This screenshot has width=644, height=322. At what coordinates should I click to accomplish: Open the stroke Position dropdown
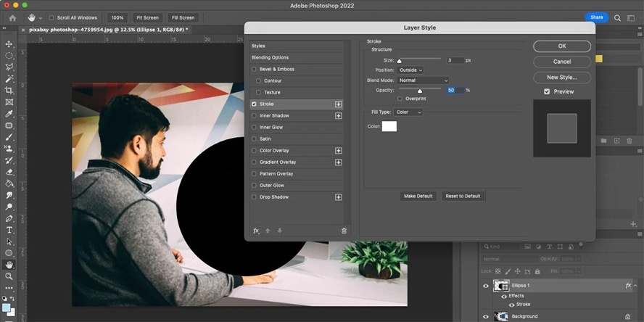click(410, 70)
